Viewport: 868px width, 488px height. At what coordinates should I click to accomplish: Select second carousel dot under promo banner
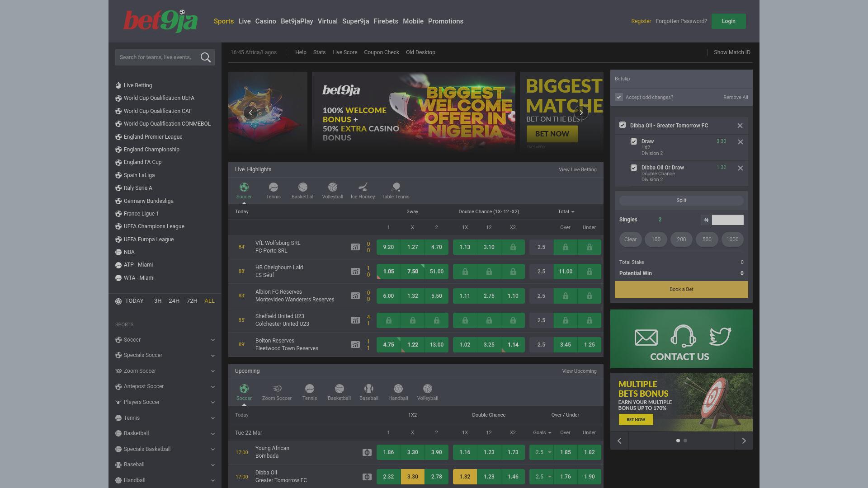685,441
